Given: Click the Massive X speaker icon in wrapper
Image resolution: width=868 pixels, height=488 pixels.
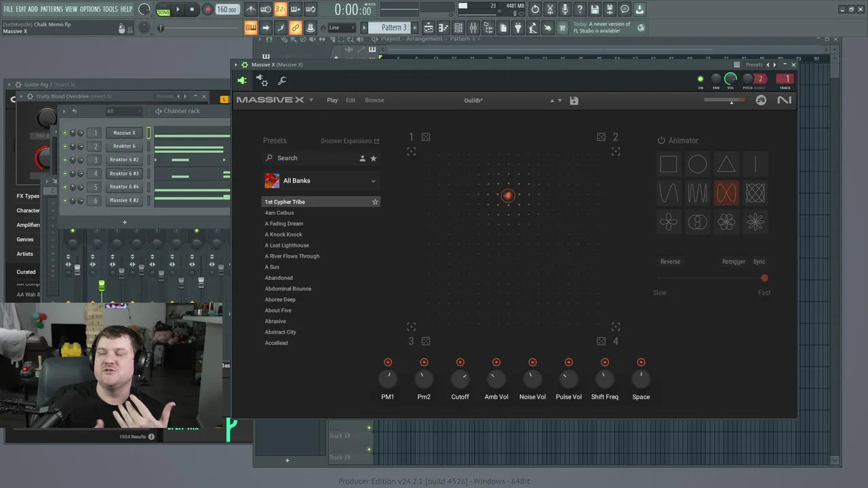Looking at the screenshot, I should coord(242,81).
